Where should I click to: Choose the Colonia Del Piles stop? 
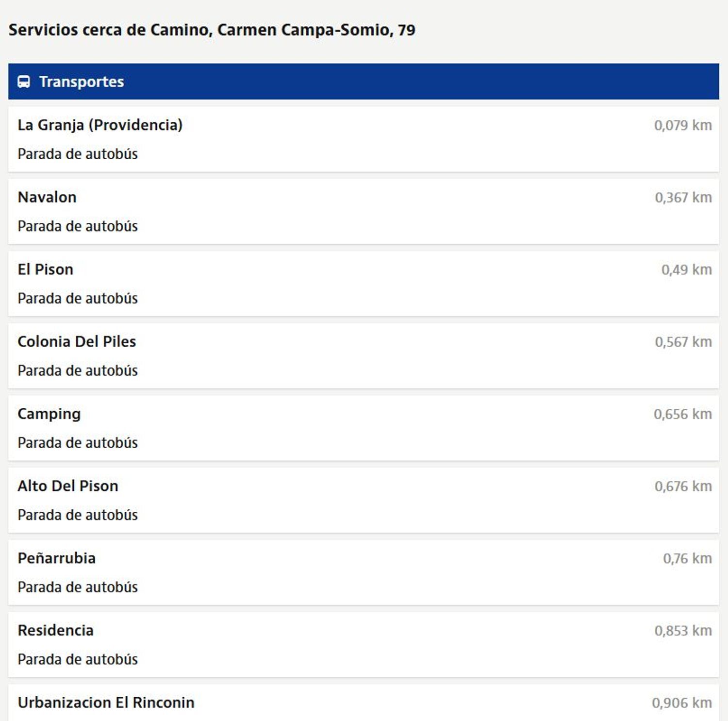coord(364,356)
